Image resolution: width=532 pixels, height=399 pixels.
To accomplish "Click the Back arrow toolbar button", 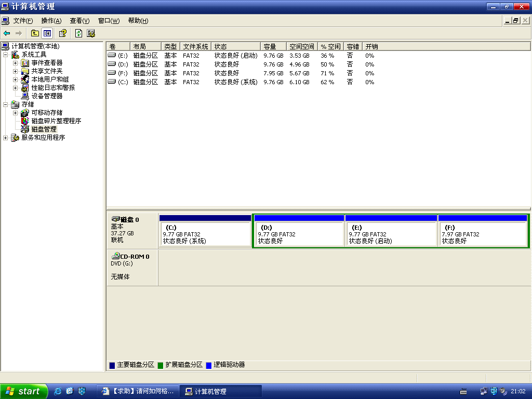I will [7, 33].
